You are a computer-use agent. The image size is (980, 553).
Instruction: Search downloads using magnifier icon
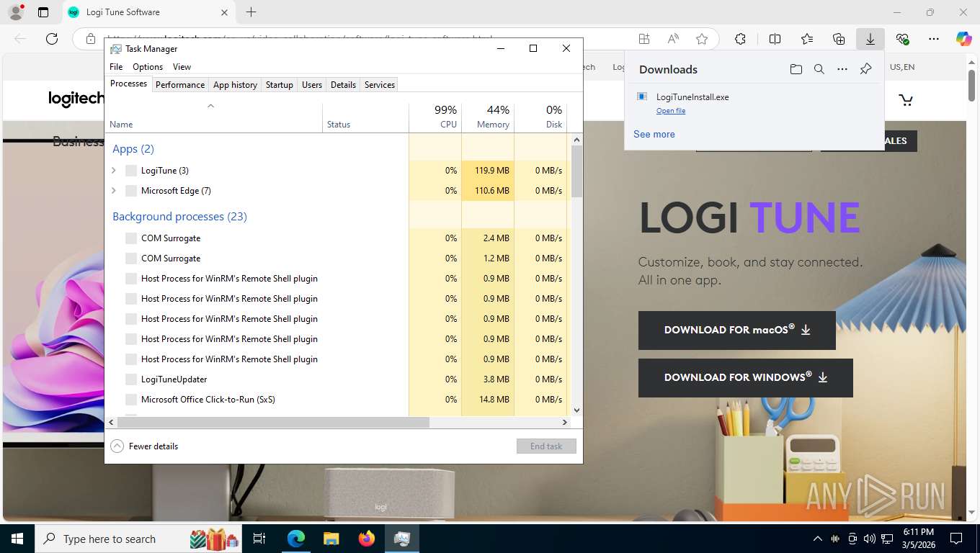point(819,69)
